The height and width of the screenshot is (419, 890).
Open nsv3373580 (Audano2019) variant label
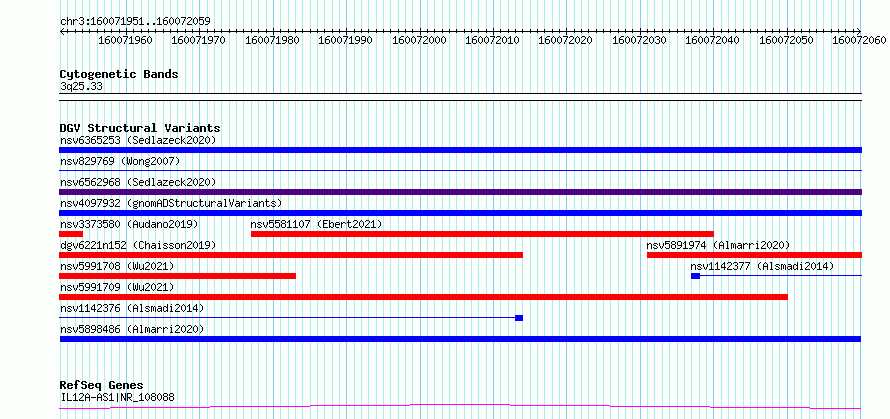point(129,224)
